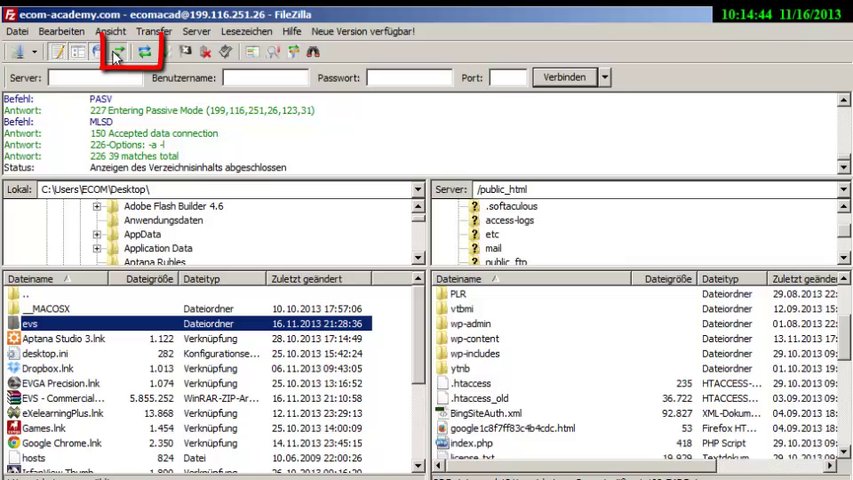Click the Benutzername input field
The height and width of the screenshot is (480, 853).
coord(265,77)
